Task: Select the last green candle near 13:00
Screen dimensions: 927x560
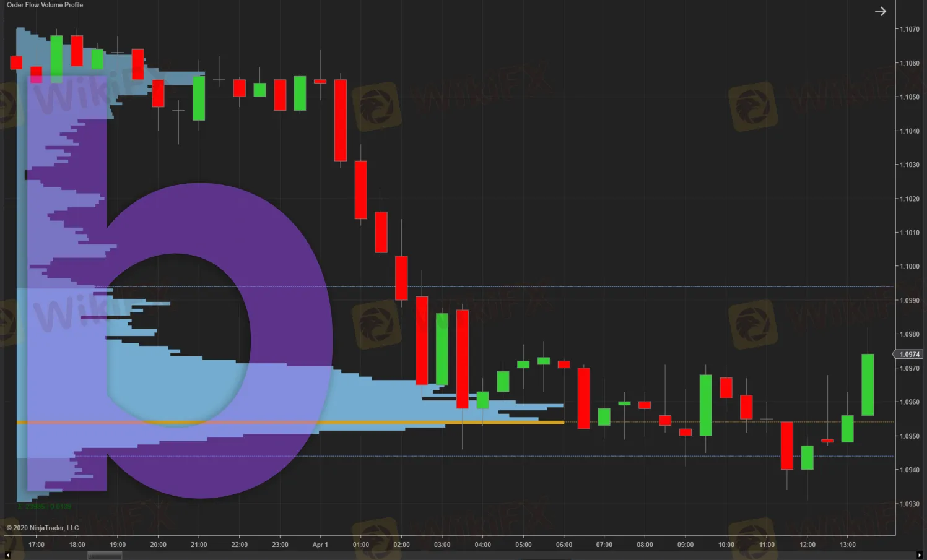Action: 868,384
